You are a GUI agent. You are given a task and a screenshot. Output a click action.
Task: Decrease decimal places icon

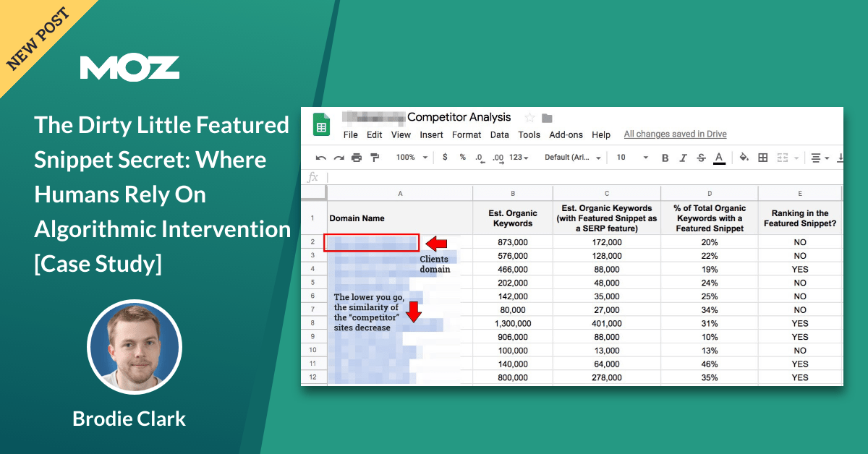coord(479,158)
